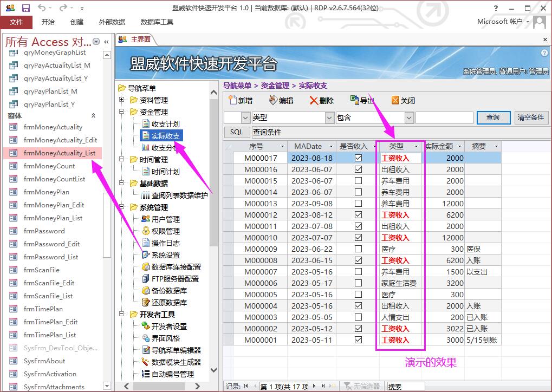Click the Save icon in quick access toolbar
Screen dimensions: 552x392
click(26, 8)
